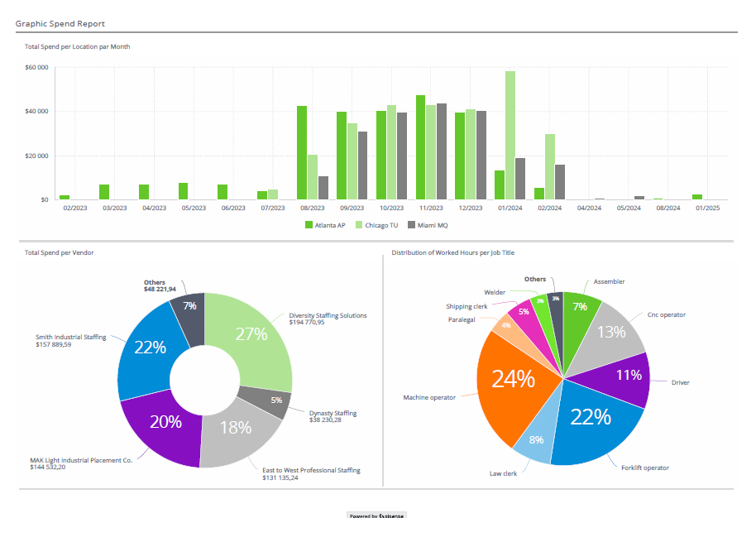Click the Powered by Sisense link

pyautogui.click(x=376, y=515)
